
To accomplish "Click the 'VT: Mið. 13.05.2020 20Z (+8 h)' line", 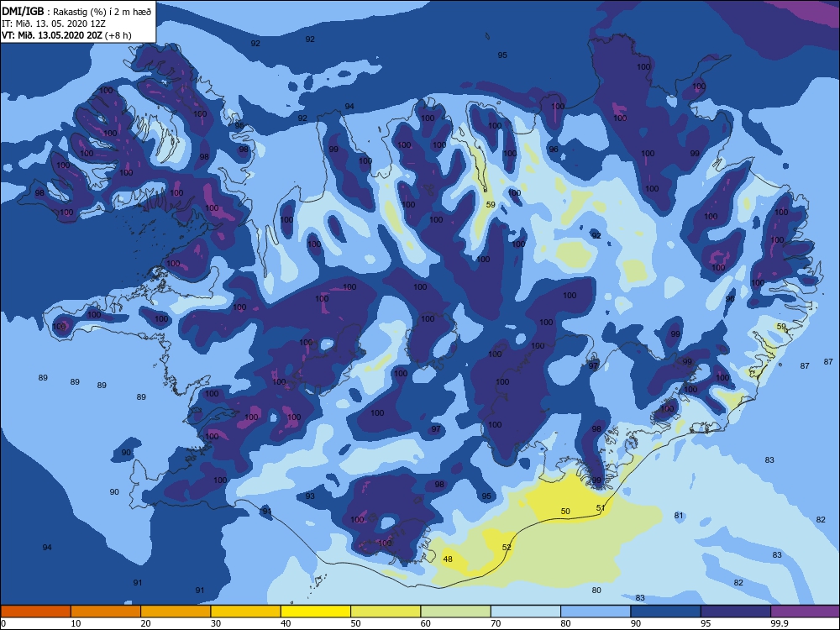I will point(66,35).
